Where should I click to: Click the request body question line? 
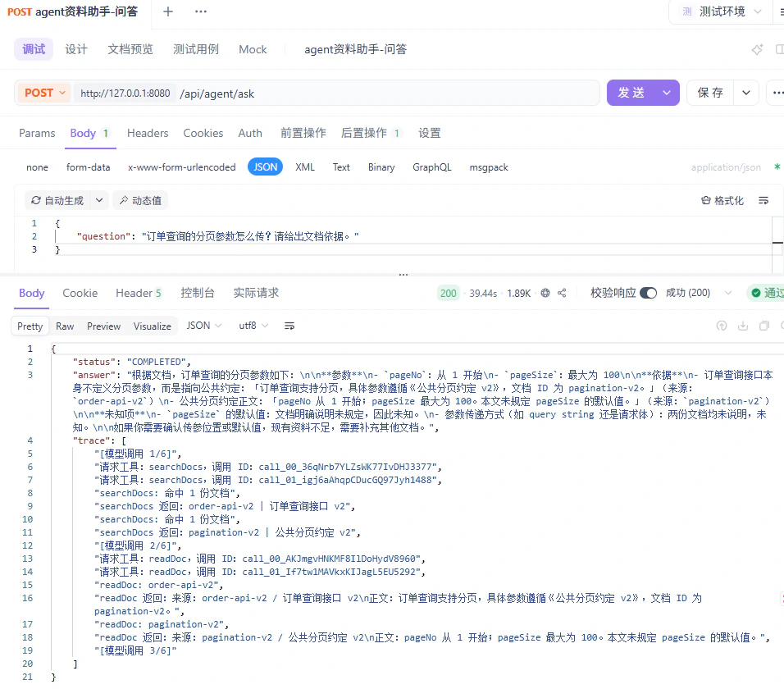coord(217,236)
